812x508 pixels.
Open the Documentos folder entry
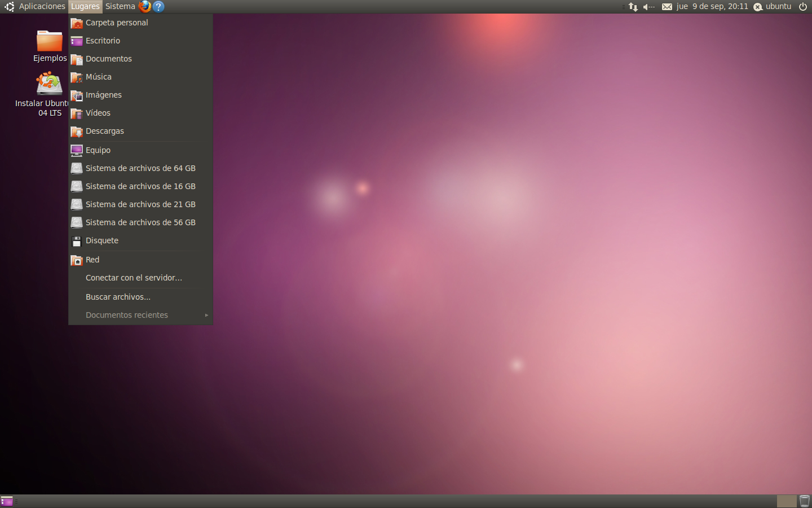(140, 59)
